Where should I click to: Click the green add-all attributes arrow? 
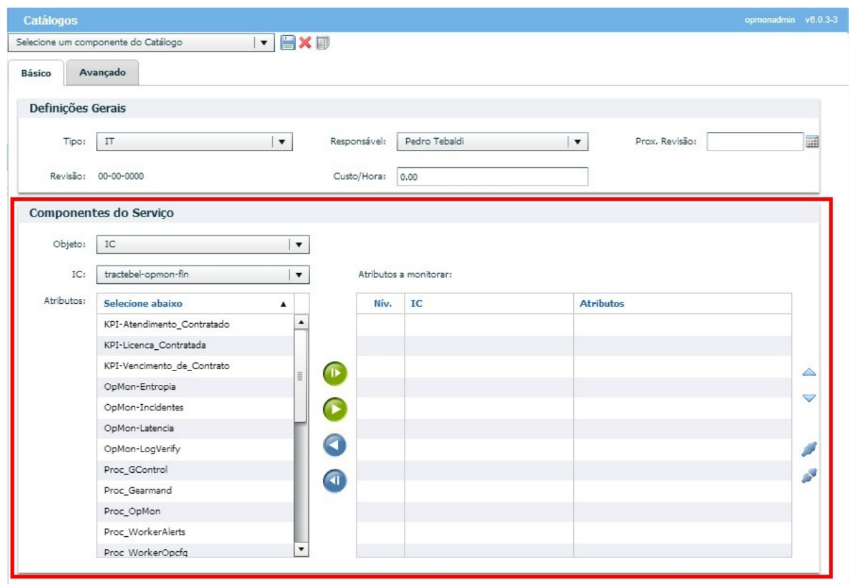[x=335, y=374]
